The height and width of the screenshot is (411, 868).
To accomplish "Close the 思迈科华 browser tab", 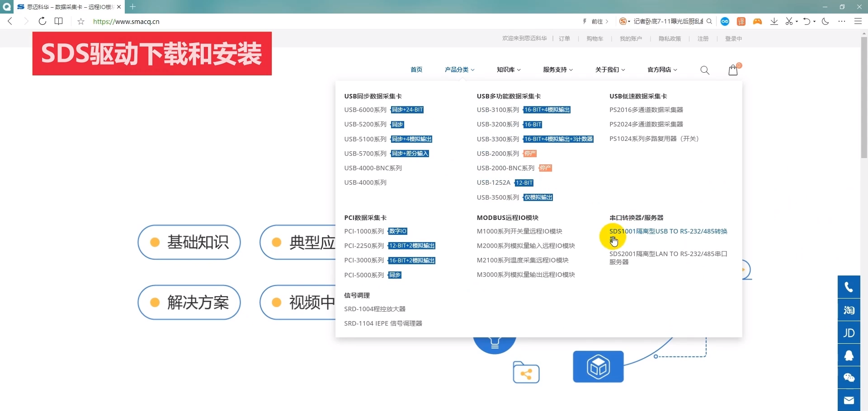I will click(119, 7).
